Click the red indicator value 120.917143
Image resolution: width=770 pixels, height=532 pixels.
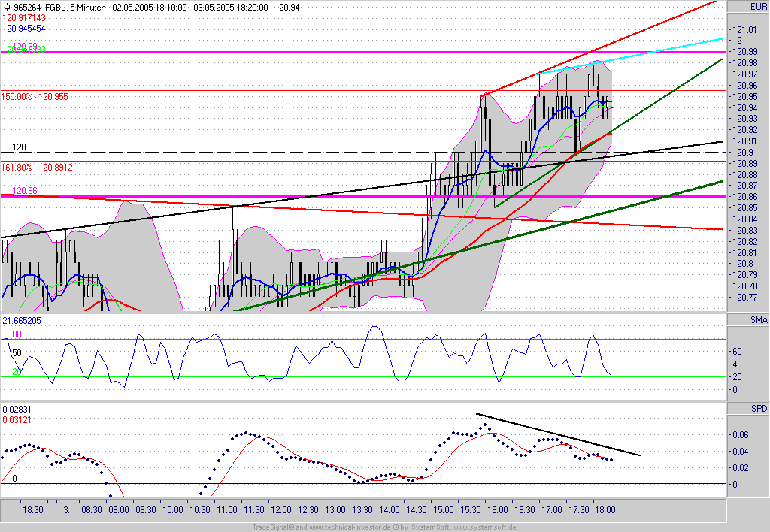tap(24, 18)
